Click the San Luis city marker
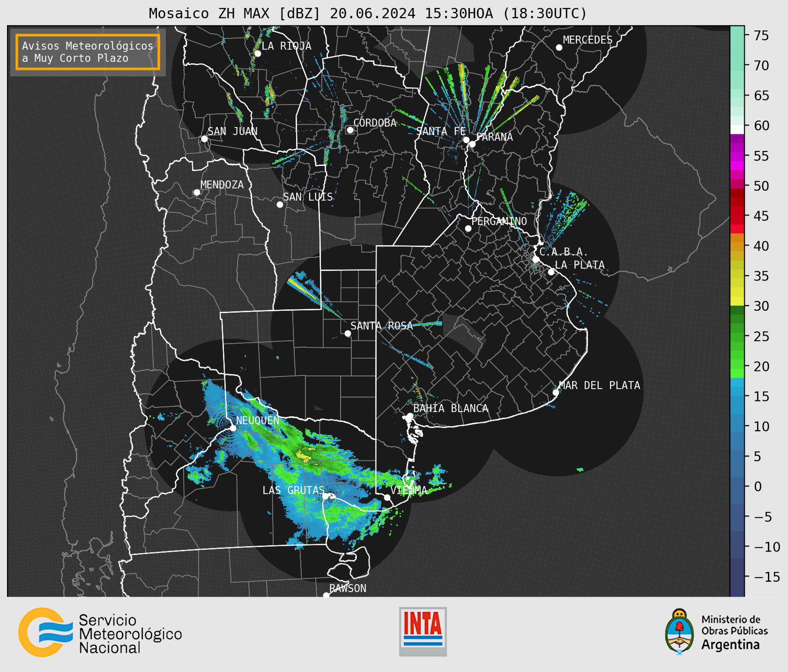Image resolution: width=788 pixels, height=672 pixels. point(280,205)
